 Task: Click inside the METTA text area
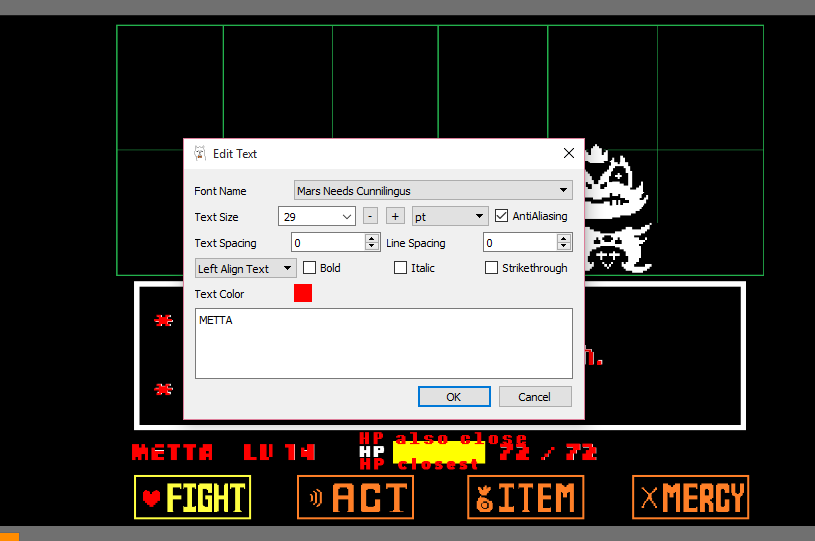[384, 343]
